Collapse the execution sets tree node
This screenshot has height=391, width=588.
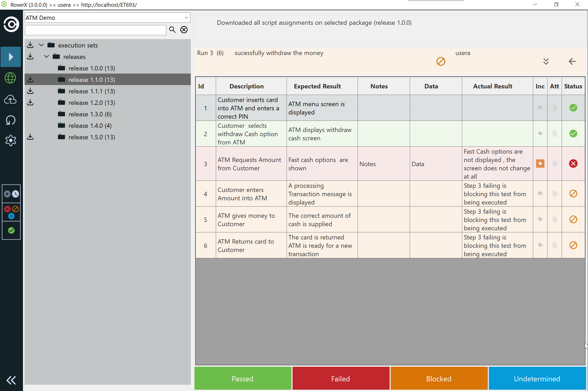pyautogui.click(x=41, y=45)
